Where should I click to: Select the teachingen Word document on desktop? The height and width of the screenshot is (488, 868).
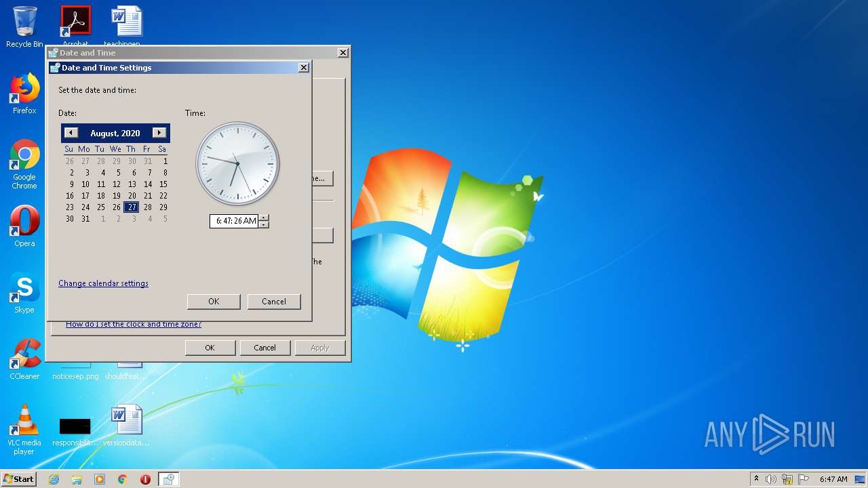click(x=127, y=26)
